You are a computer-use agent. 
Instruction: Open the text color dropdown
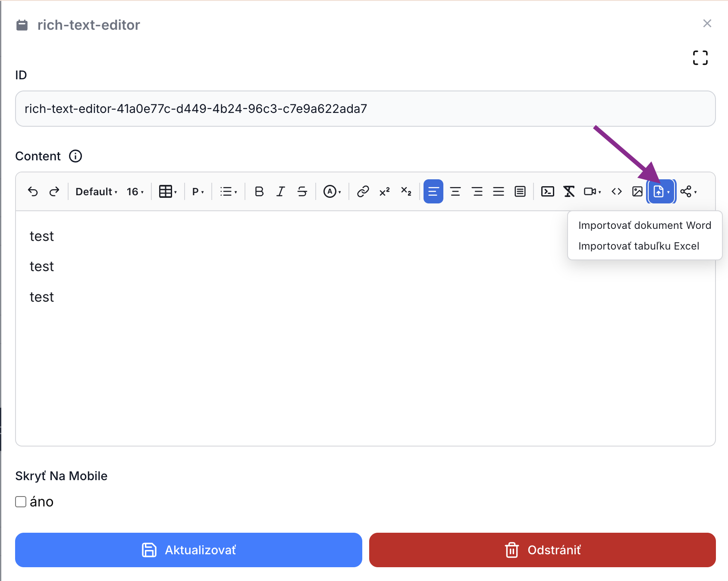[x=332, y=191]
